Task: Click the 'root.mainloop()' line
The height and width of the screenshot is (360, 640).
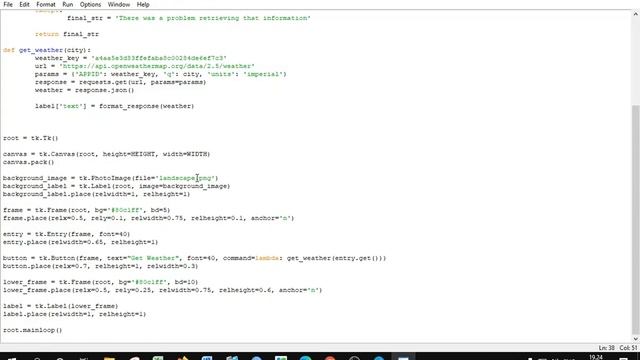Action: [33, 330]
